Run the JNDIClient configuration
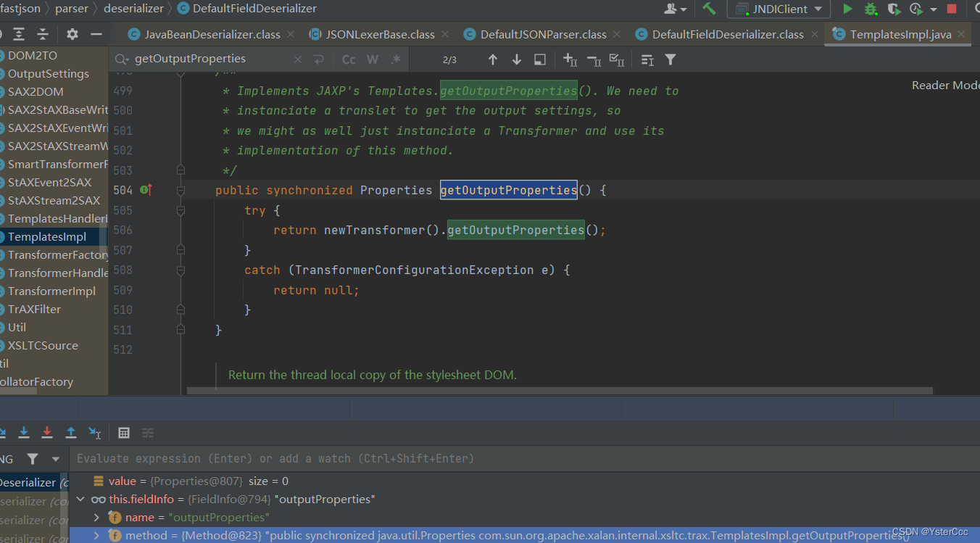Viewport: 980px width, 543px height. point(847,9)
